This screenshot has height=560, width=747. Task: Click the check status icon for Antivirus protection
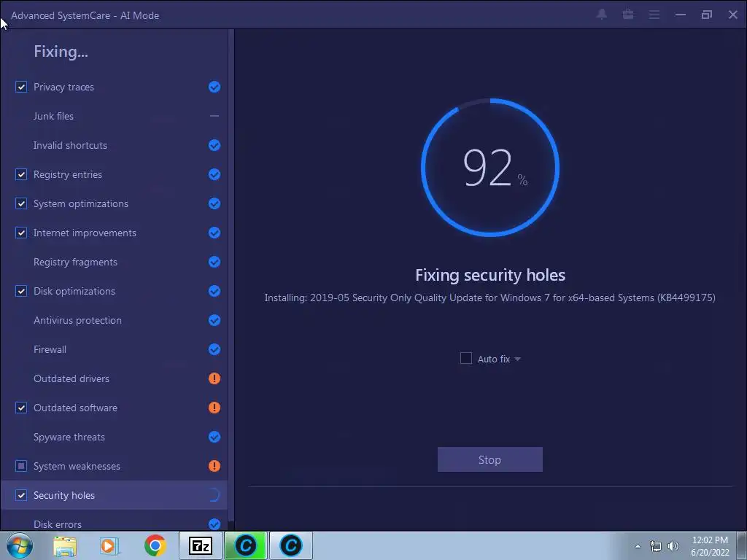pyautogui.click(x=214, y=320)
